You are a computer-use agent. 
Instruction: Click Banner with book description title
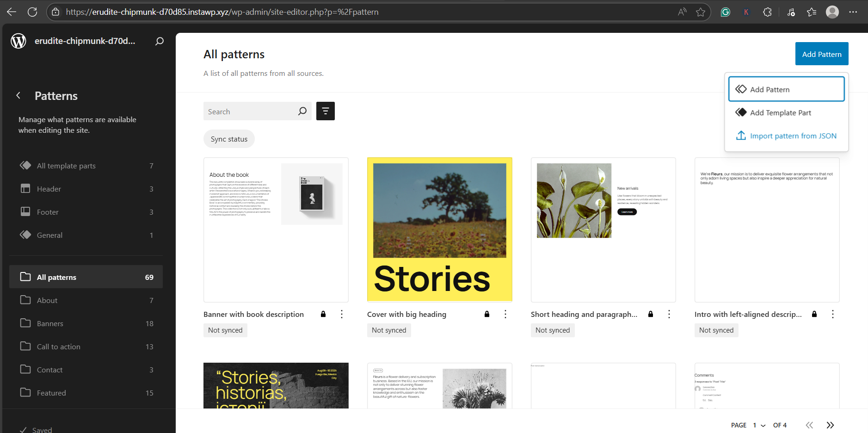253,314
